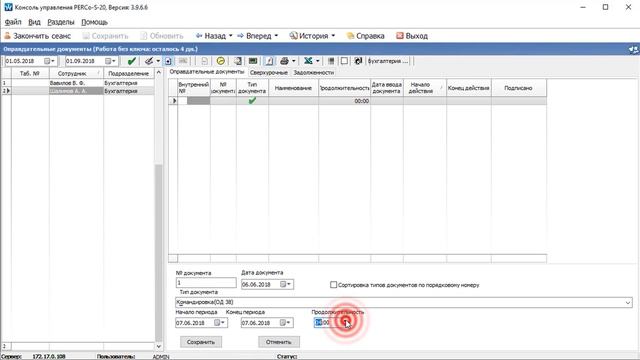Image resolution: width=640 pixels, height=360 pixels.
Task: Click the Конец действия column header
Action: [x=469, y=88]
